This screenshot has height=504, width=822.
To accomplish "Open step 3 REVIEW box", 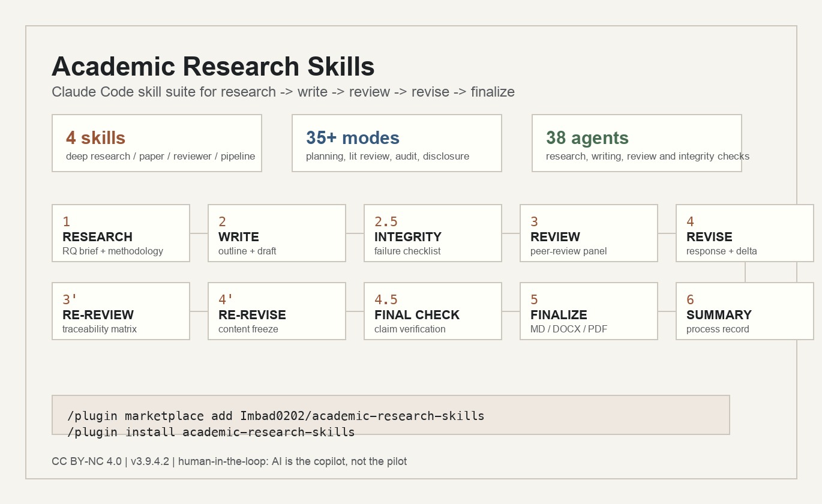I will coord(589,233).
